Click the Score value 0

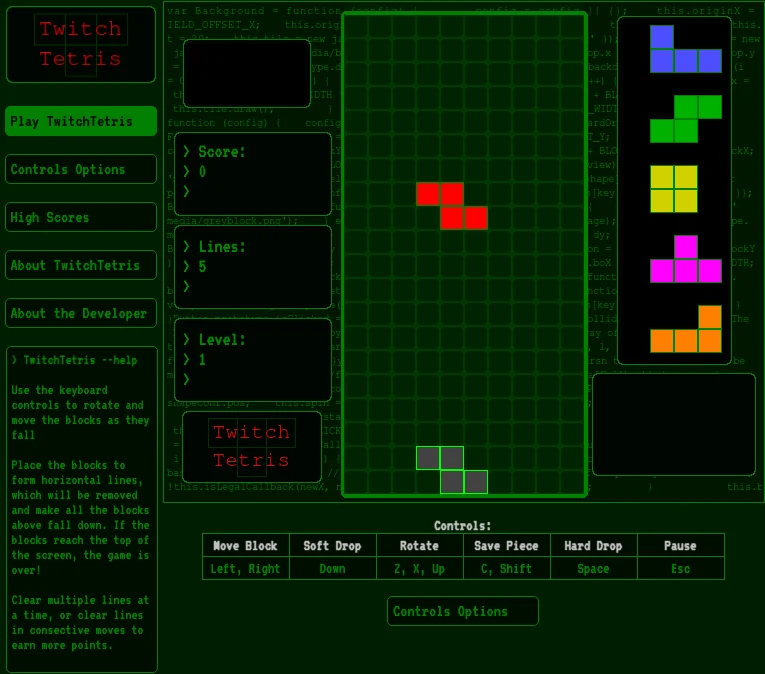202,172
